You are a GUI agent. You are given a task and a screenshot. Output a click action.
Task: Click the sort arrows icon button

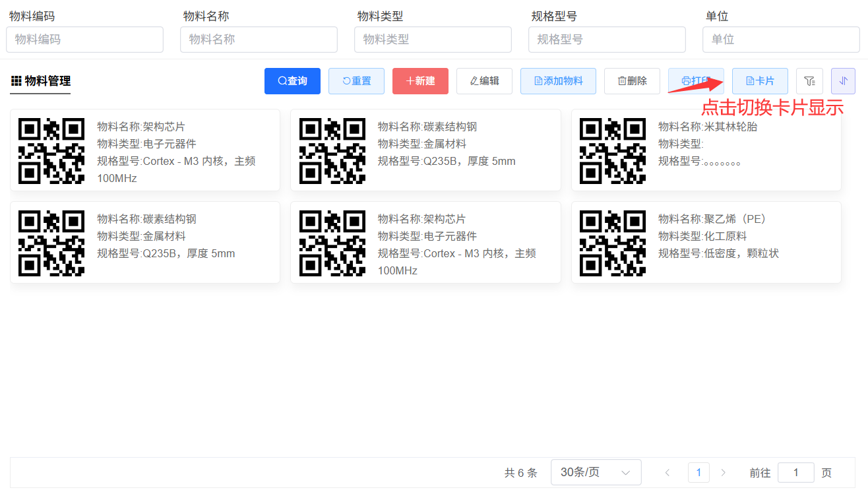[843, 81]
